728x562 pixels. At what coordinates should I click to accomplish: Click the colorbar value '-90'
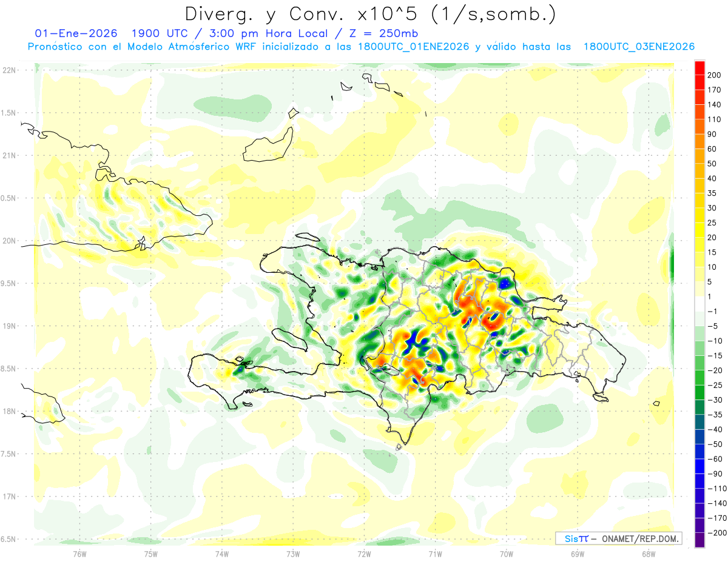tap(715, 473)
